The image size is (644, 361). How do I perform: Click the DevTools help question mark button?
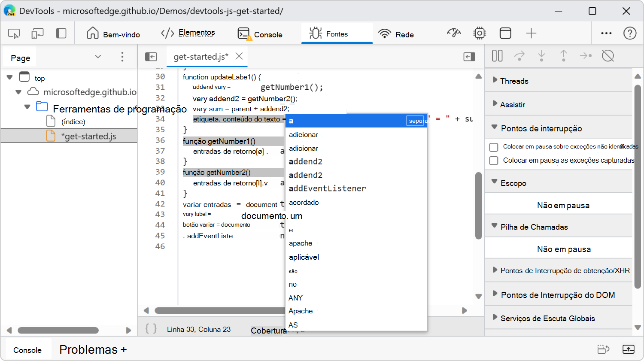click(x=629, y=33)
